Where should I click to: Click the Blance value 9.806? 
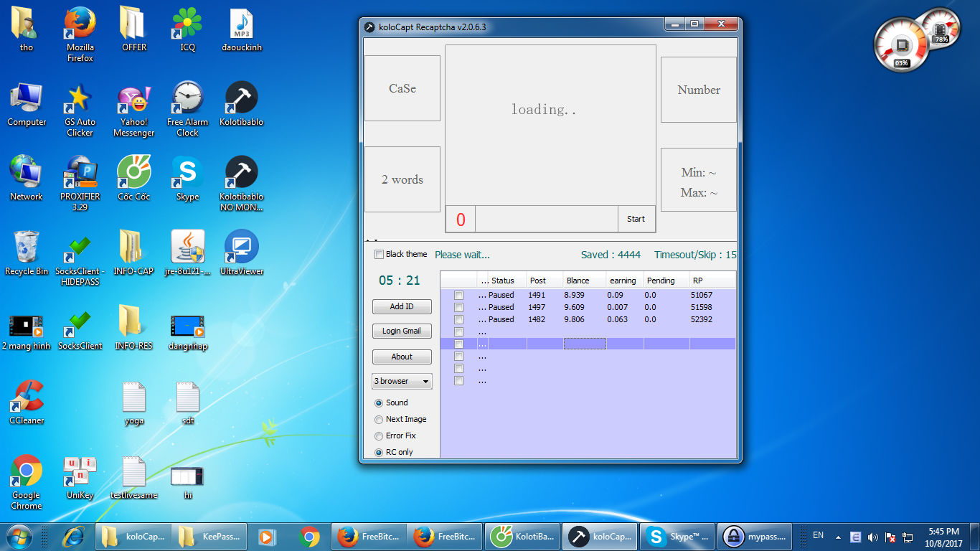click(574, 319)
